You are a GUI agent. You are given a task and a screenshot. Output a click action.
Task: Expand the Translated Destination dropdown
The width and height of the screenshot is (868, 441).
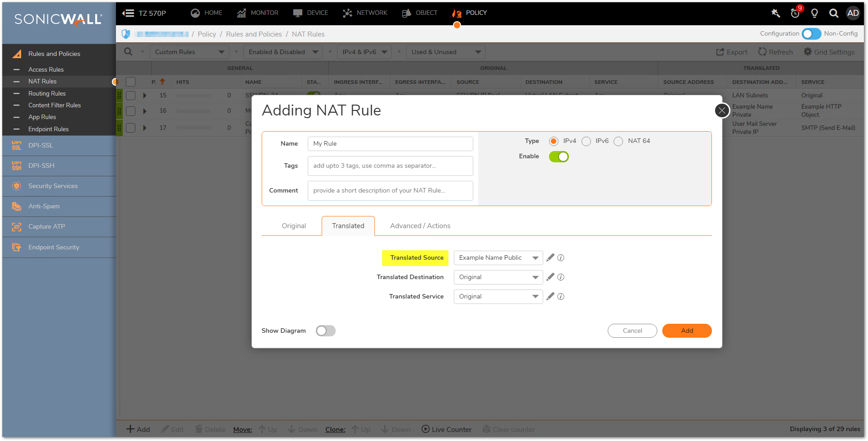pyautogui.click(x=498, y=277)
